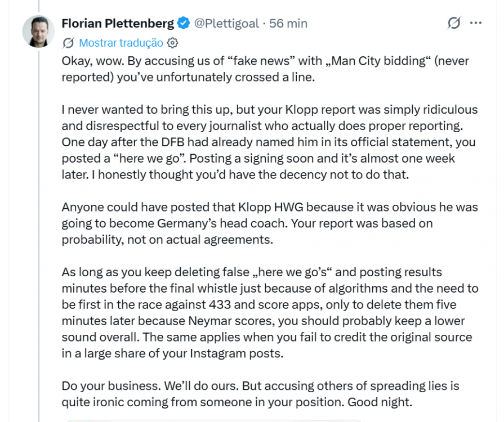Click the translation settings gear icon
This screenshot has height=422, width=504.
173,43
